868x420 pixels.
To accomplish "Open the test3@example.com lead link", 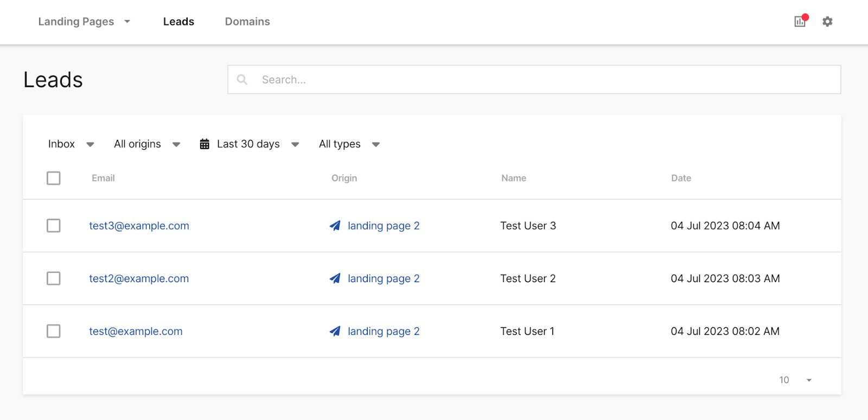I will (x=139, y=226).
